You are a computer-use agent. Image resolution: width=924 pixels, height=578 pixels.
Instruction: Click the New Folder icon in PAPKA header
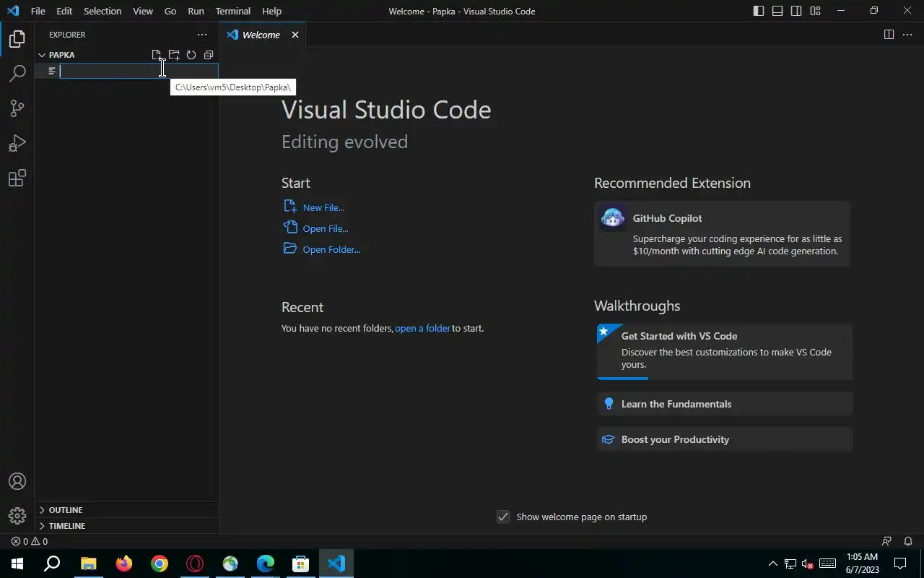(x=174, y=55)
